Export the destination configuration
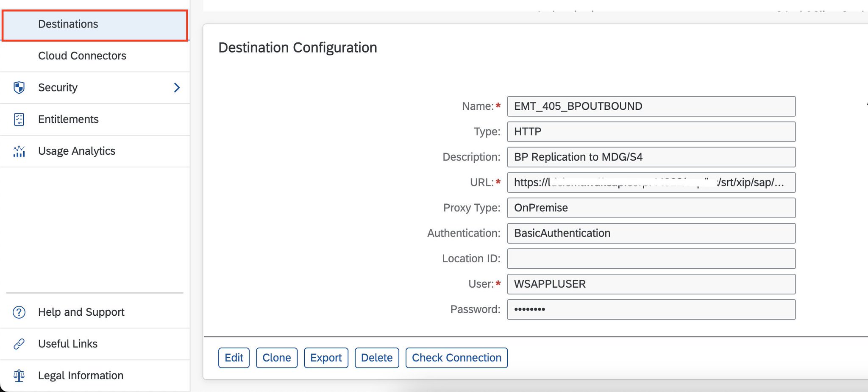The width and height of the screenshot is (868, 392). click(326, 357)
